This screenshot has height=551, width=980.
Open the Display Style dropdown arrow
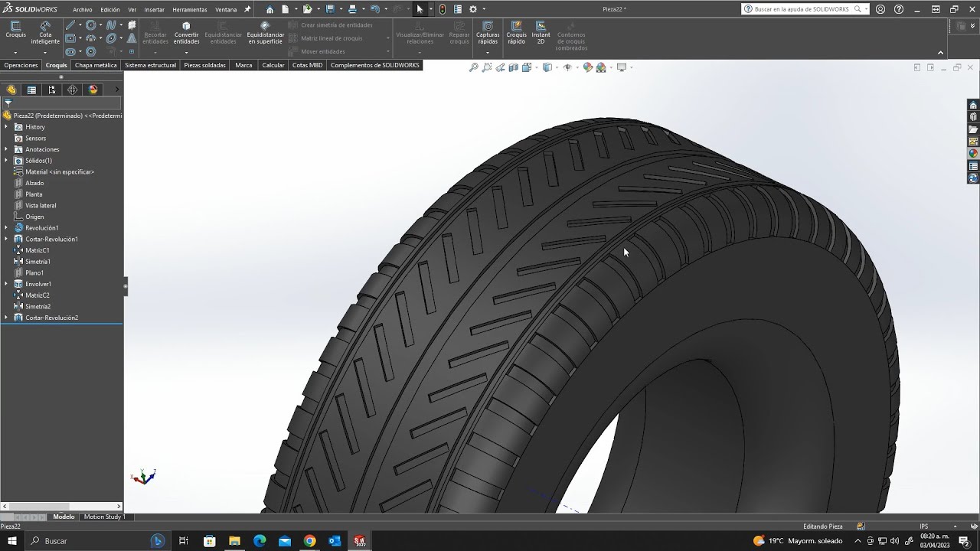click(558, 67)
